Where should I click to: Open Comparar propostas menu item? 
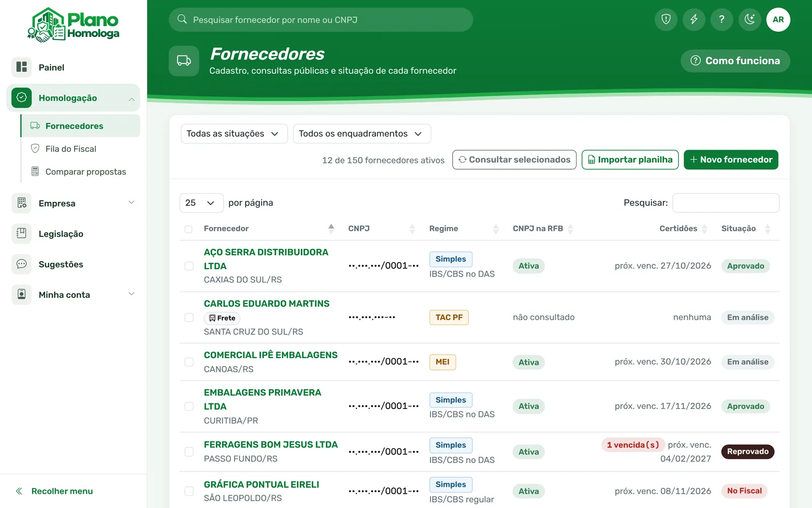point(80,172)
